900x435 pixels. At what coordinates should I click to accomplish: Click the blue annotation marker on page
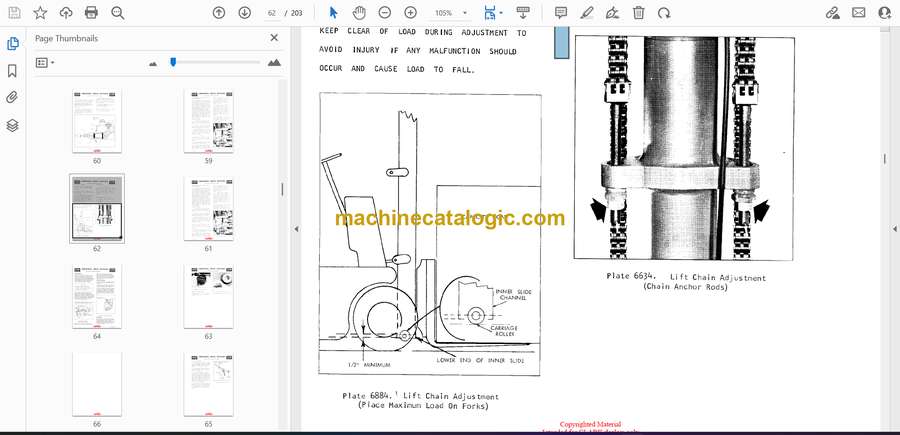click(x=561, y=42)
